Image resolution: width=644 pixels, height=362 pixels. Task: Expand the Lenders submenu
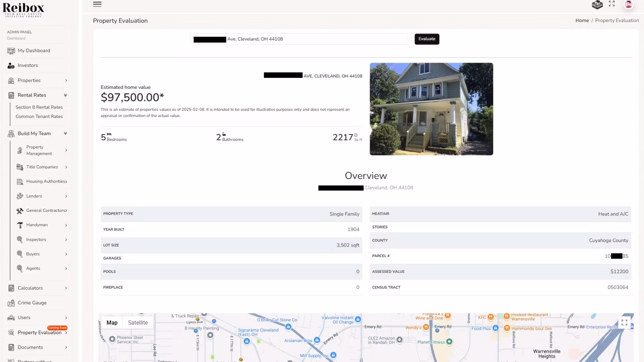[66, 196]
